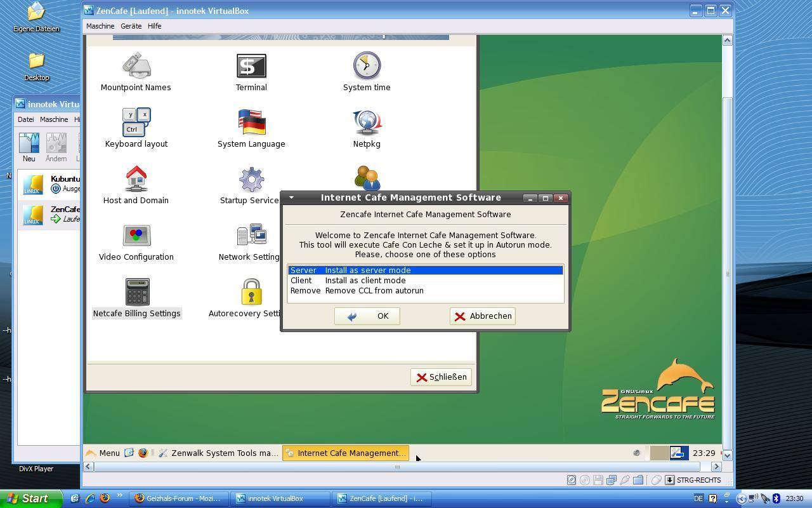Click Neu icon in VirtualBox manager
Screen dimensions: 812x508
[x=29, y=147]
